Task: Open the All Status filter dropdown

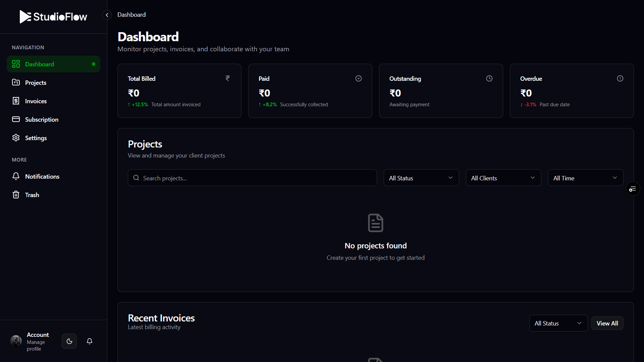Action: [421, 178]
